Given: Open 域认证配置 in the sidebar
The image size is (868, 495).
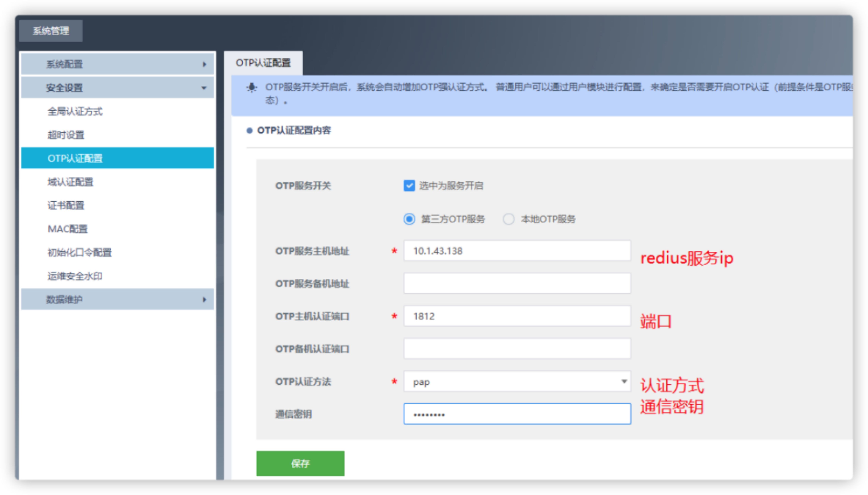Looking at the screenshot, I should point(71,182).
